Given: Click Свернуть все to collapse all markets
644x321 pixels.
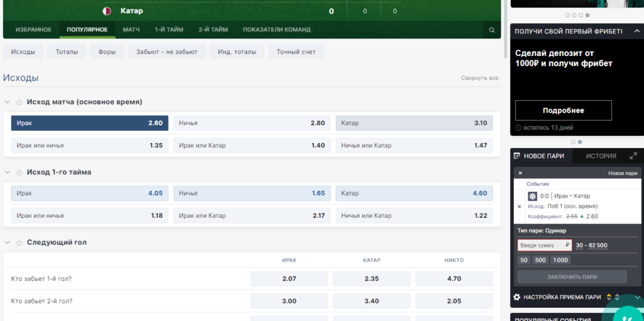Looking at the screenshot, I should point(480,78).
